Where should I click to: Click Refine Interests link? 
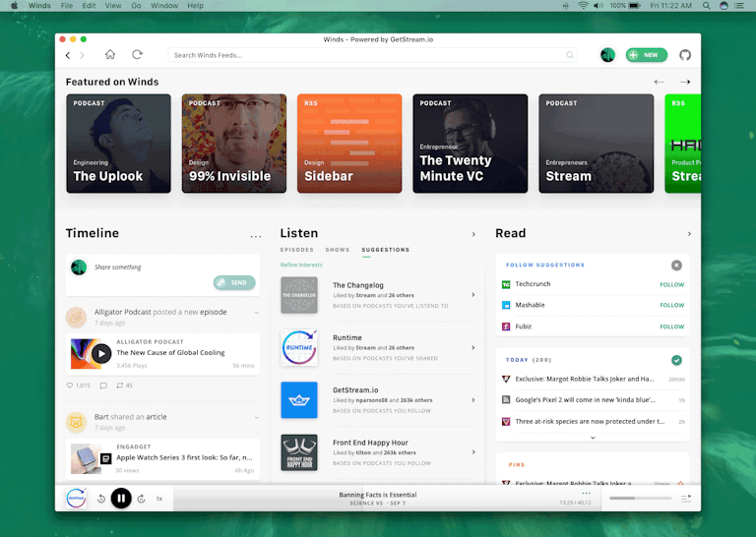[301, 265]
